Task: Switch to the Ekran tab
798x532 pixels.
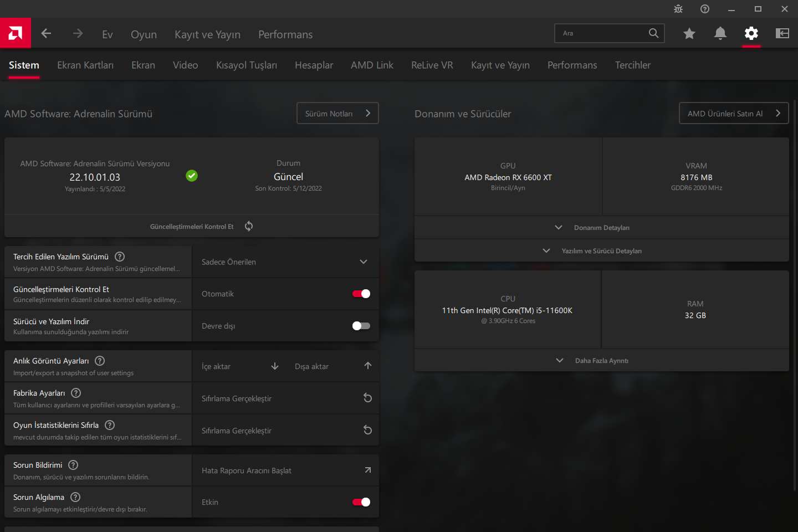Action: 143,65
